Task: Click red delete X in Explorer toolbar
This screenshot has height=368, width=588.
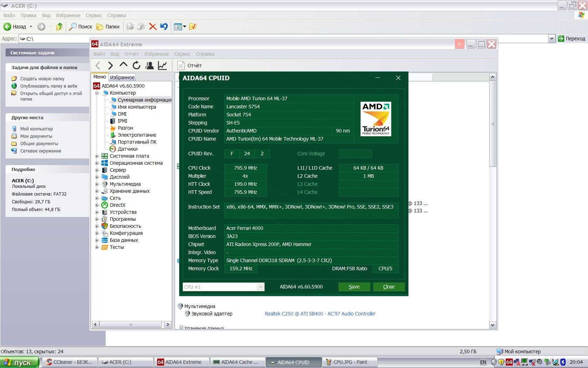Action: pyautogui.click(x=153, y=27)
